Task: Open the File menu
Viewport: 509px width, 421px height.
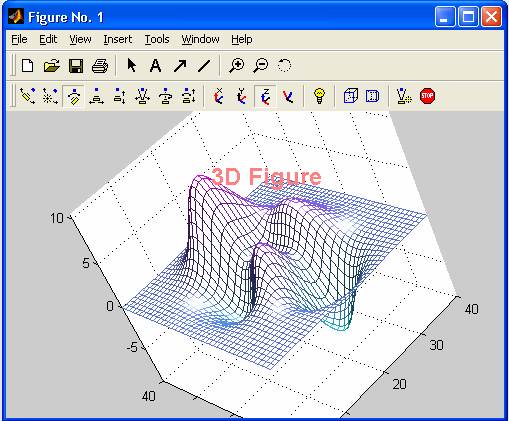Action: click(19, 39)
